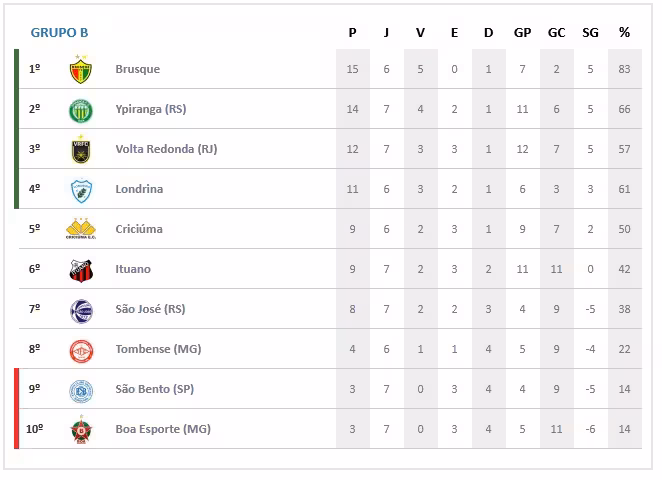This screenshot has width=662, height=480.
Task: Click the Criciúma club crest
Action: (x=81, y=229)
